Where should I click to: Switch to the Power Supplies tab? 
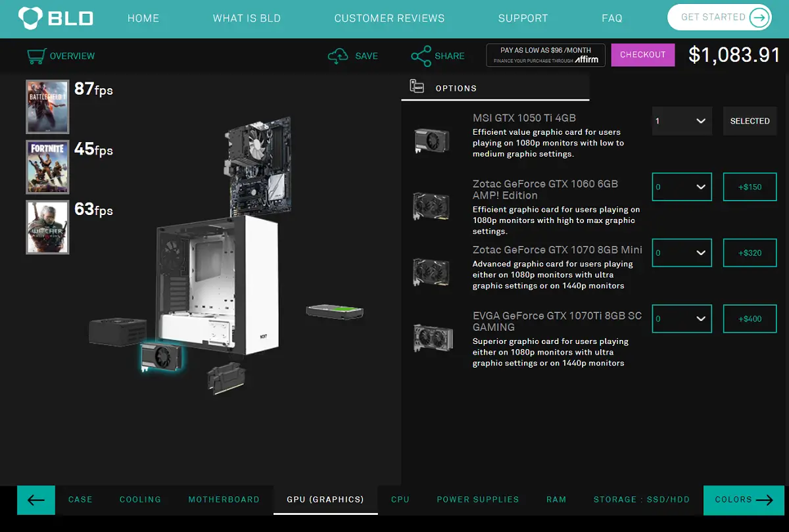[x=478, y=500]
